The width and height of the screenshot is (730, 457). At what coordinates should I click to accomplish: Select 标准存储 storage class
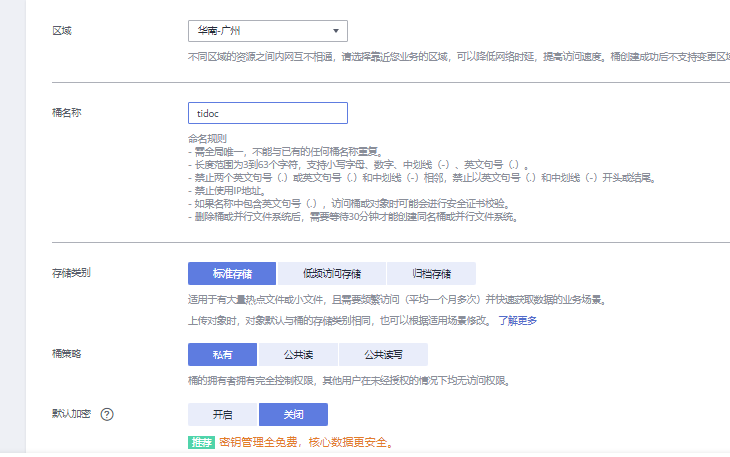click(231, 273)
